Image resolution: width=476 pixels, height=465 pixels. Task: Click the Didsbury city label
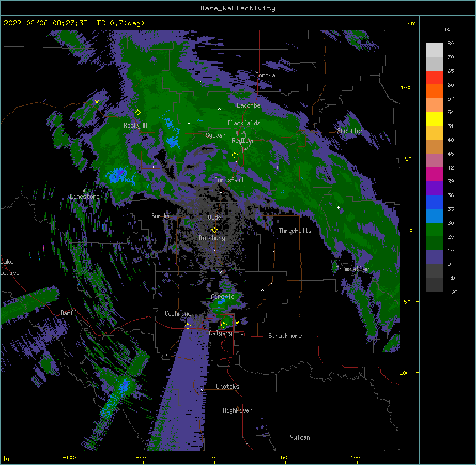[x=211, y=238]
